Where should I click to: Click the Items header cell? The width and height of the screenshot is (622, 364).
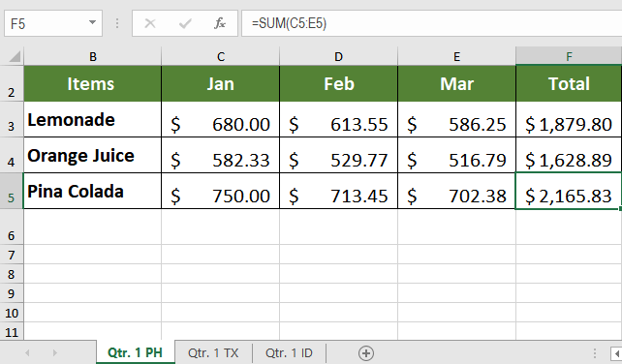92,83
